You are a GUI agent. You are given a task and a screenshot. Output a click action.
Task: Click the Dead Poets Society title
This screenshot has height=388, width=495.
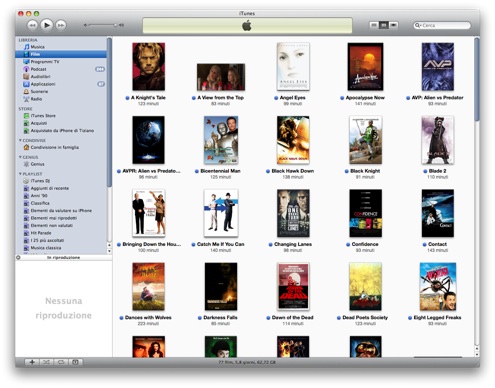tap(365, 318)
